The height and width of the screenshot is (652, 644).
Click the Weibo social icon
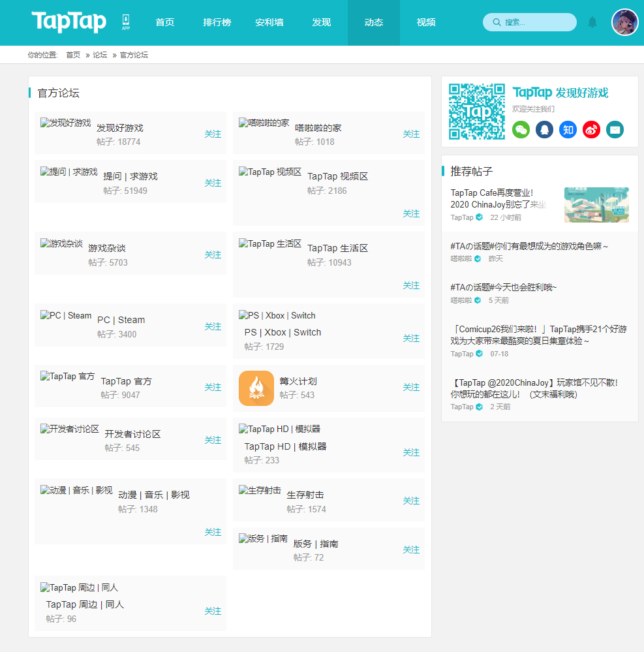591,130
